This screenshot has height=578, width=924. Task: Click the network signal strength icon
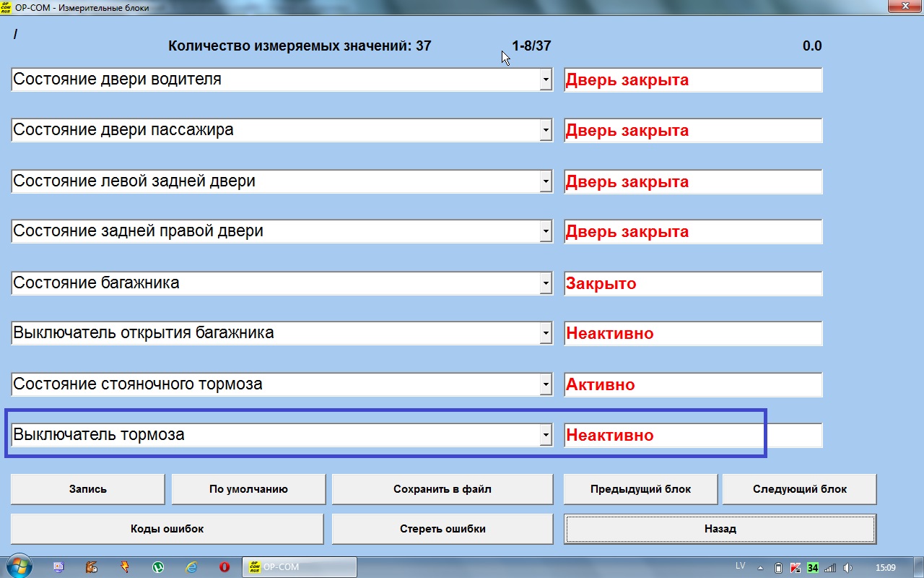tap(830, 567)
